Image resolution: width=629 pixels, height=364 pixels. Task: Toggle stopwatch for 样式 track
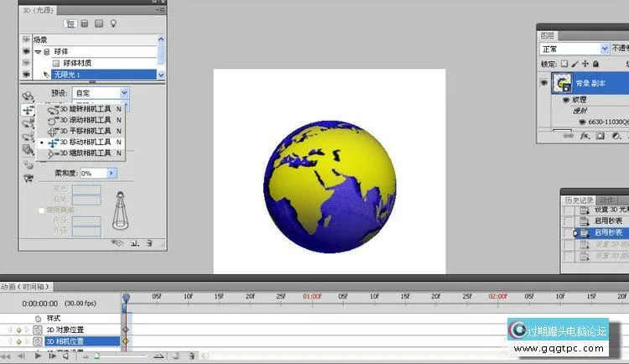[38, 319]
